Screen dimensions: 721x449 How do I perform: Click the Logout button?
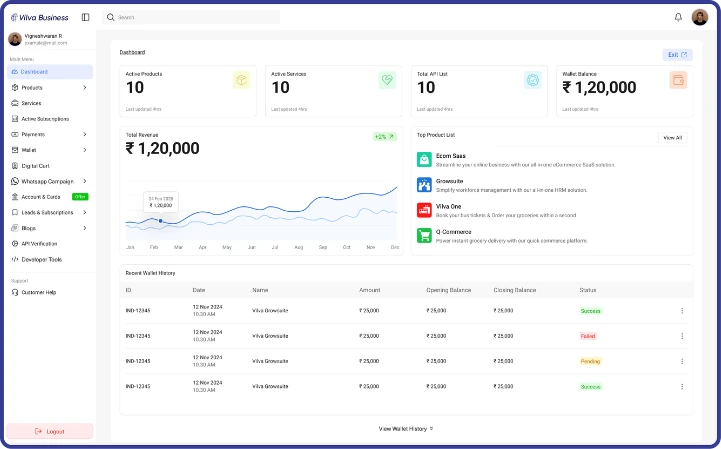pos(50,431)
